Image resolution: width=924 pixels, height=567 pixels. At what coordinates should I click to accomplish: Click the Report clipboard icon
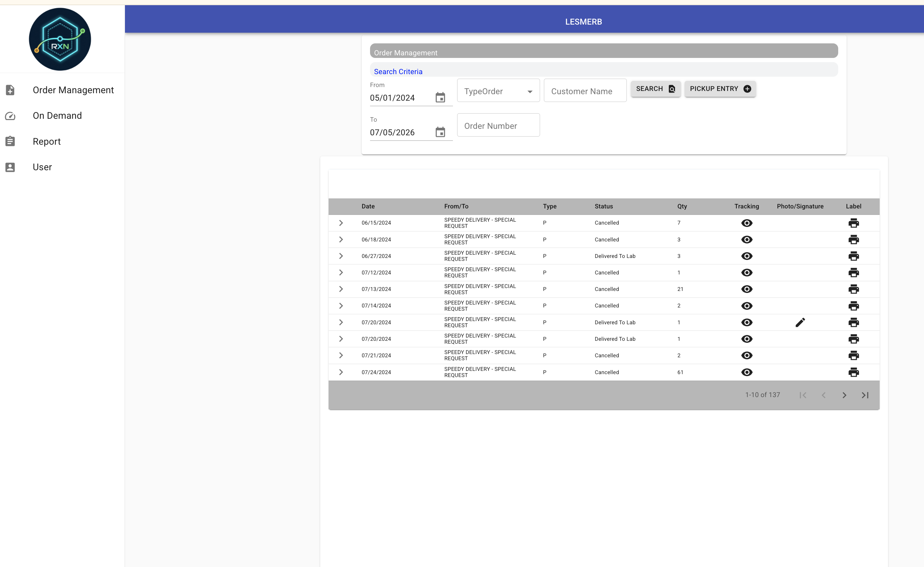pyautogui.click(x=10, y=141)
